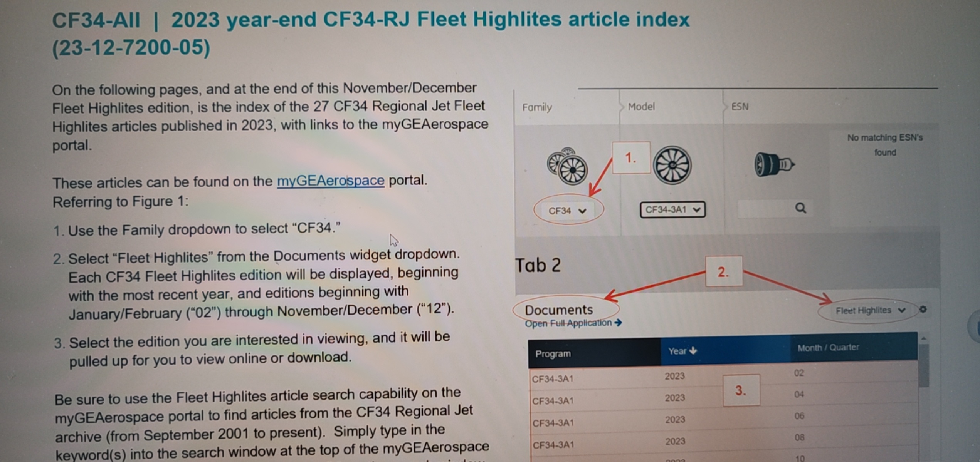Viewport: 980px width, 462px height.
Task: Open the myGEAerospace portal link
Action: pos(331,181)
